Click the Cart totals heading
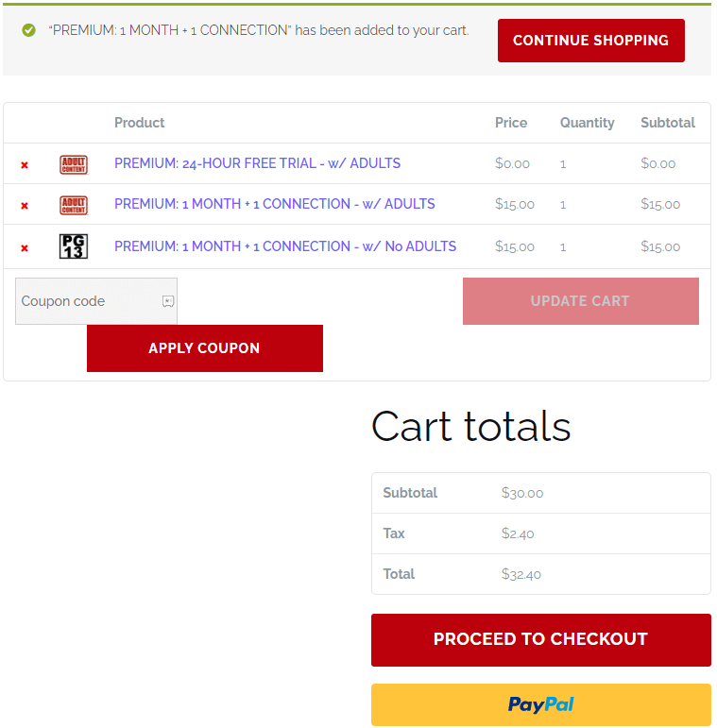This screenshot has height=728, width=717. click(470, 426)
